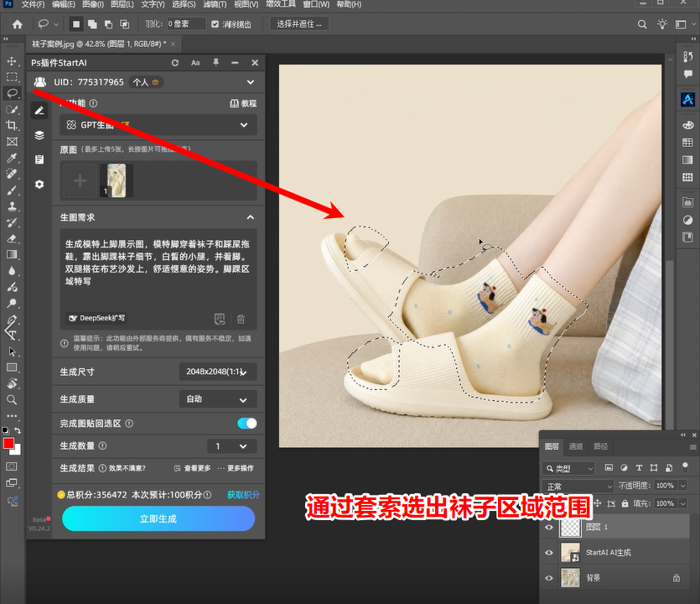This screenshot has height=604, width=700.
Task: Click the white background color swatch
Action: click(17, 450)
